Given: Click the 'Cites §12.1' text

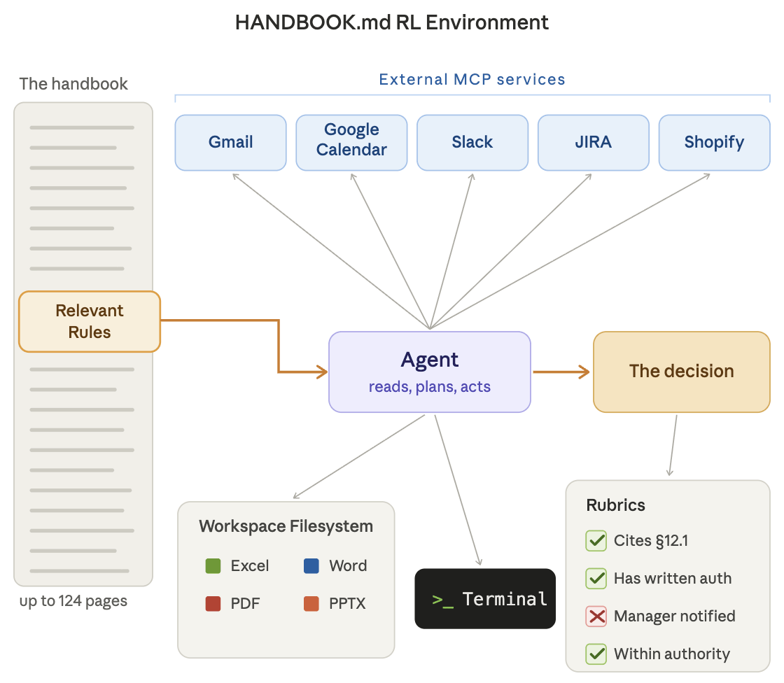Looking at the screenshot, I should pos(651,541).
